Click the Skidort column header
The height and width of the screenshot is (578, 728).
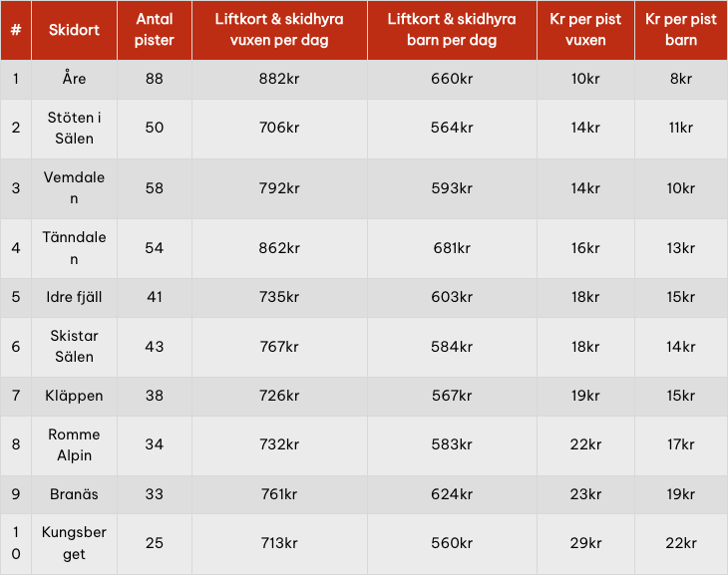coord(74,30)
